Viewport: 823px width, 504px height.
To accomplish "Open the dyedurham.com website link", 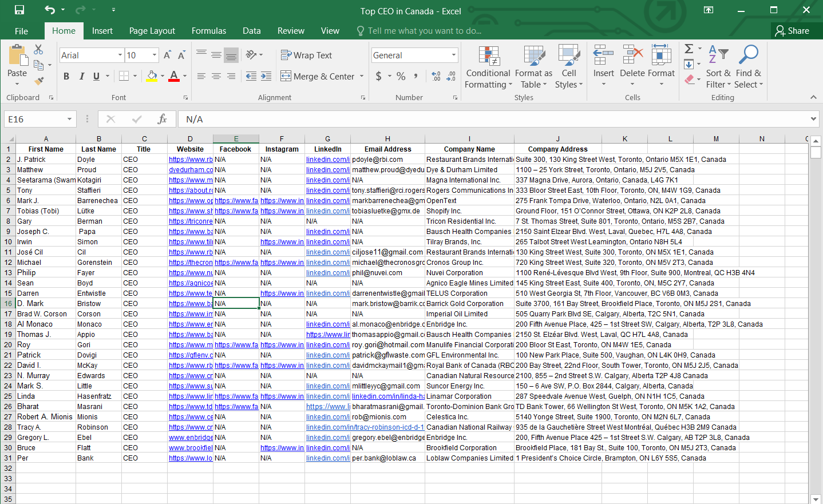I will click(x=191, y=170).
